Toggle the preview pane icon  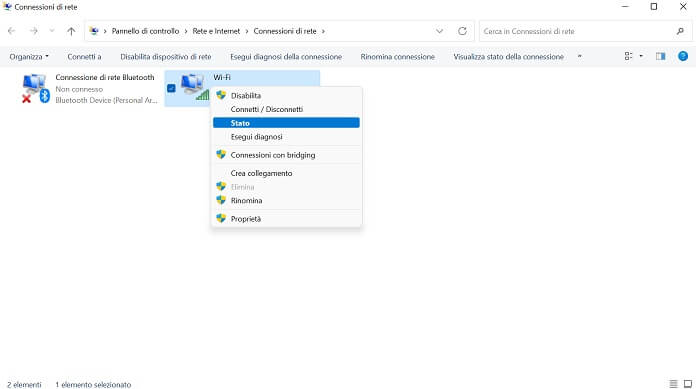tap(660, 56)
